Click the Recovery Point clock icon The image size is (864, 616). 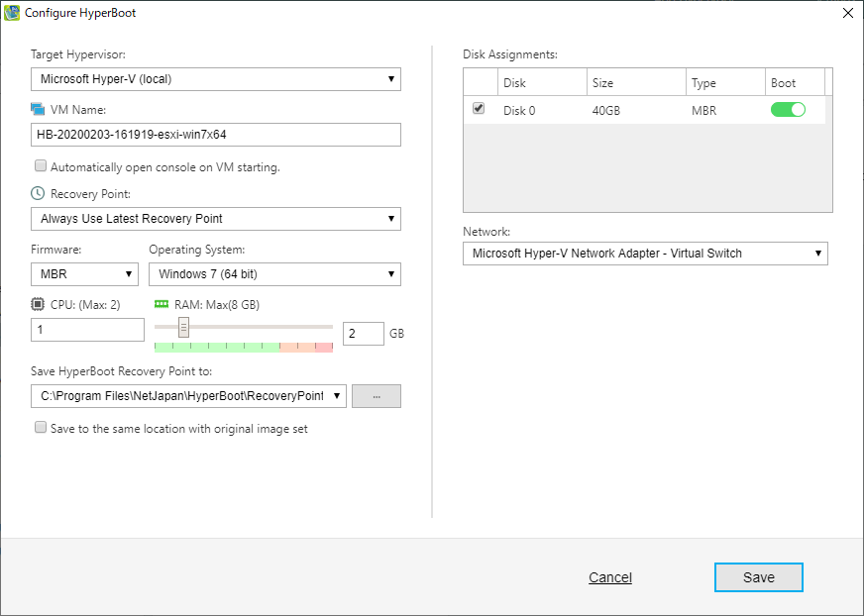tap(38, 193)
